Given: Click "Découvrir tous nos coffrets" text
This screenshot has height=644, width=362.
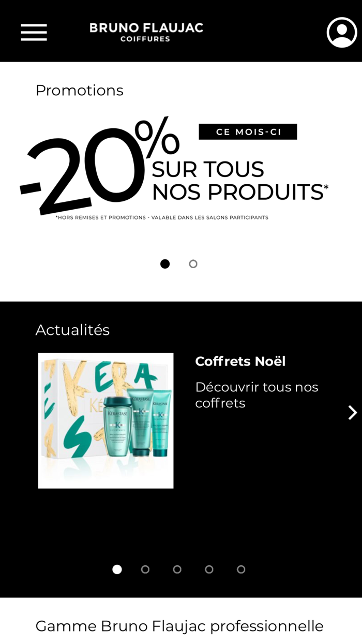Looking at the screenshot, I should [257, 395].
